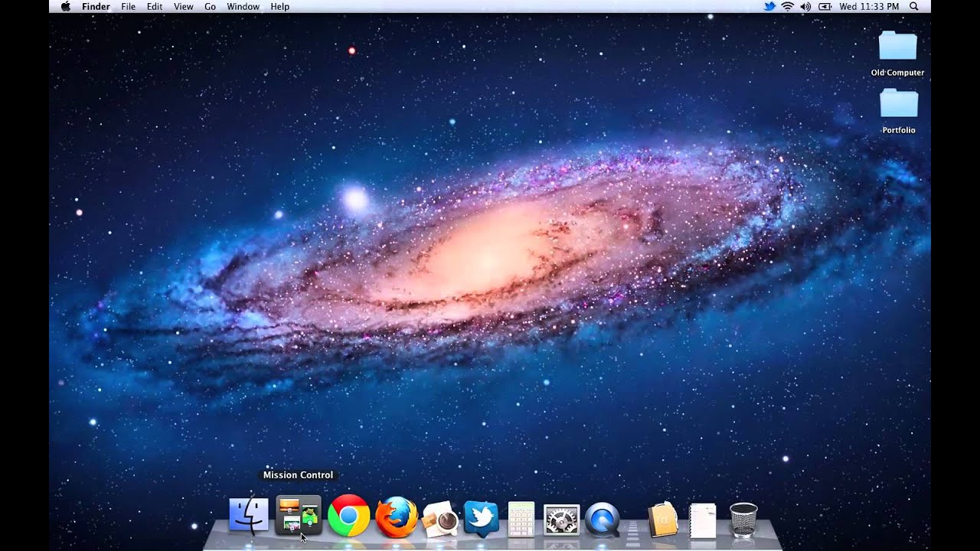Launch Calculator from the Dock
Viewport: 980px width, 551px height.
pos(521,518)
